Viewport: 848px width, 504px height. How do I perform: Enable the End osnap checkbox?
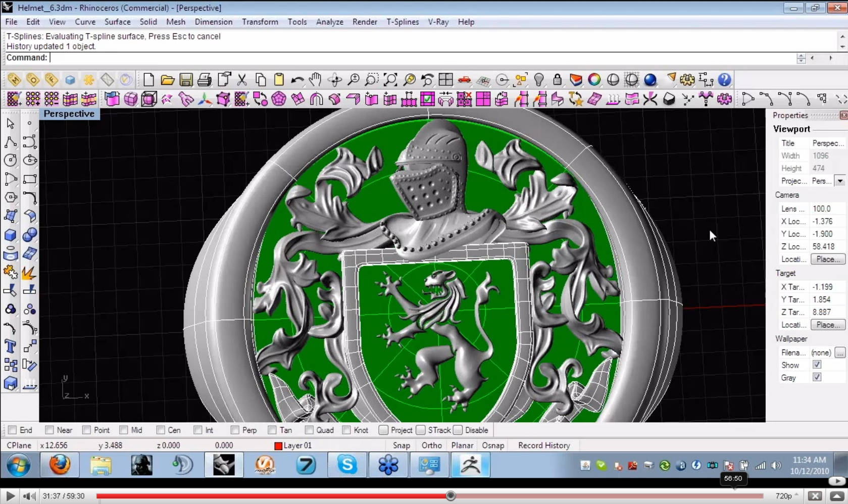coord(13,430)
